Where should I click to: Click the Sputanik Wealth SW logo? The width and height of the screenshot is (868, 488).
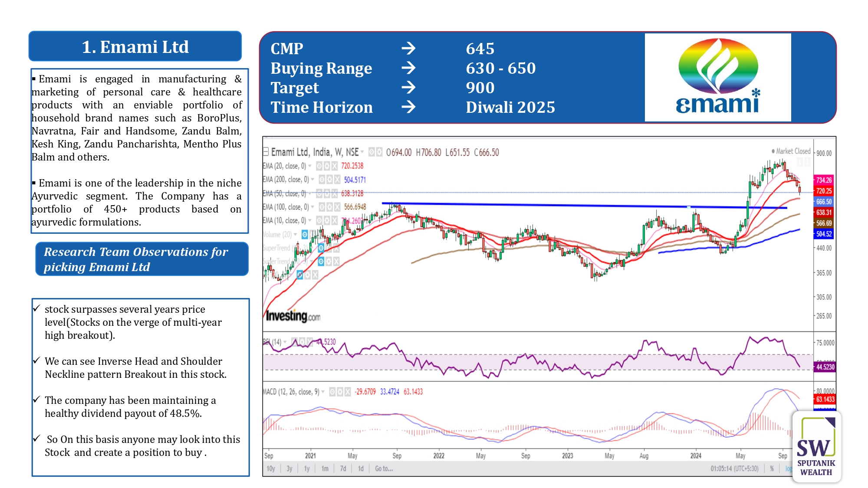tap(816, 447)
